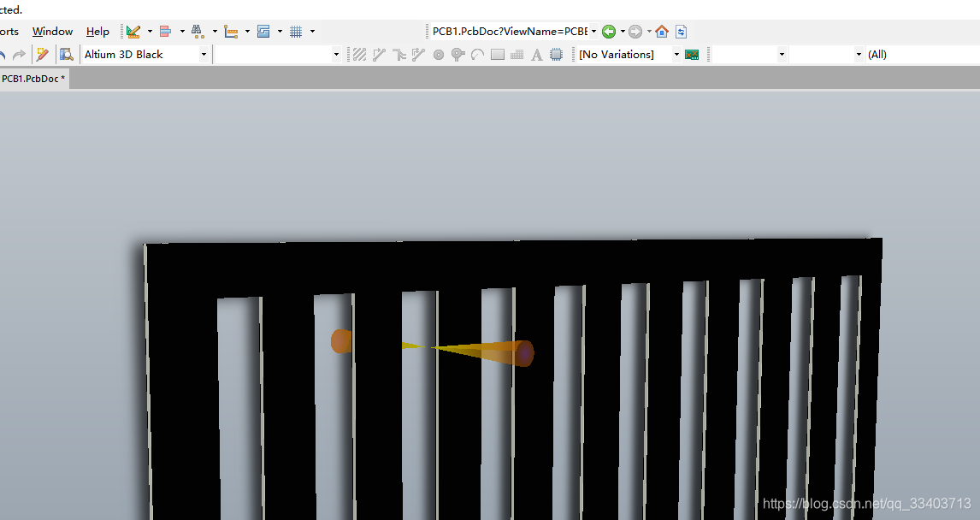Image resolution: width=980 pixels, height=520 pixels.
Task: Click the browse violations magnifier icon
Action: (66, 55)
